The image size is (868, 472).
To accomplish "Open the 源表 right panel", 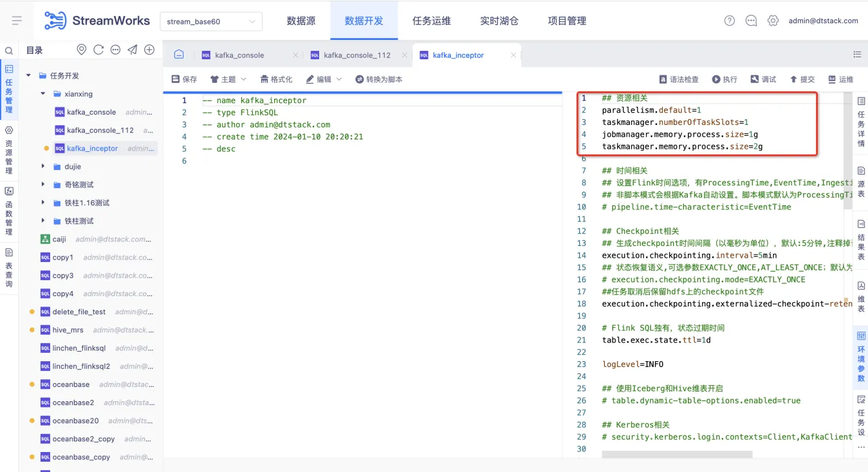I will click(x=861, y=183).
